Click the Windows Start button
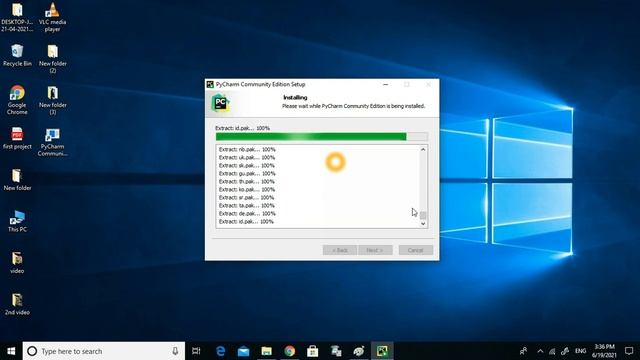 [x=11, y=351]
